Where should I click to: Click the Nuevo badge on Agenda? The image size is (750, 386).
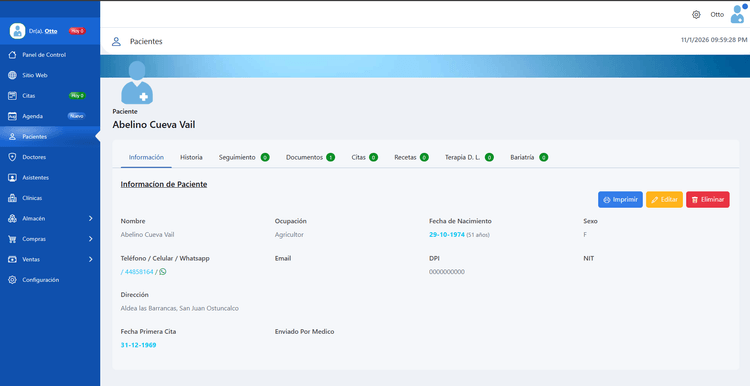pos(77,116)
